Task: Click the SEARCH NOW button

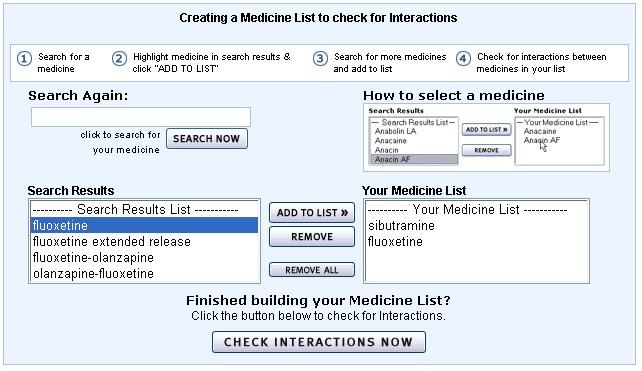Action: click(x=207, y=138)
